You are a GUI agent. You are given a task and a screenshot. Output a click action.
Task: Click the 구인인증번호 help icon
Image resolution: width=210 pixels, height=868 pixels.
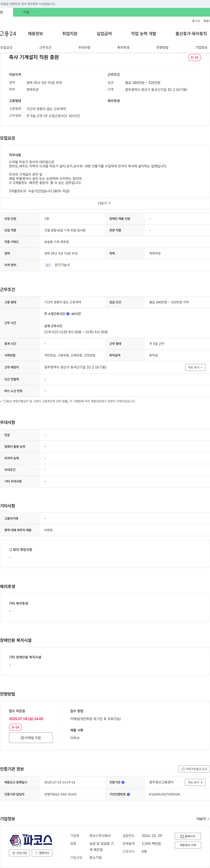pos(128,794)
